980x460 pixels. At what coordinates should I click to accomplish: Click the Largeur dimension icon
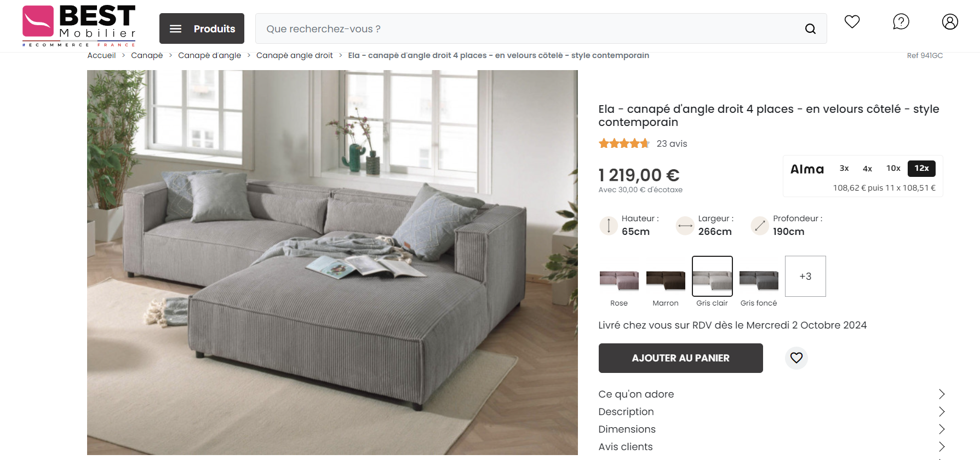(x=685, y=226)
